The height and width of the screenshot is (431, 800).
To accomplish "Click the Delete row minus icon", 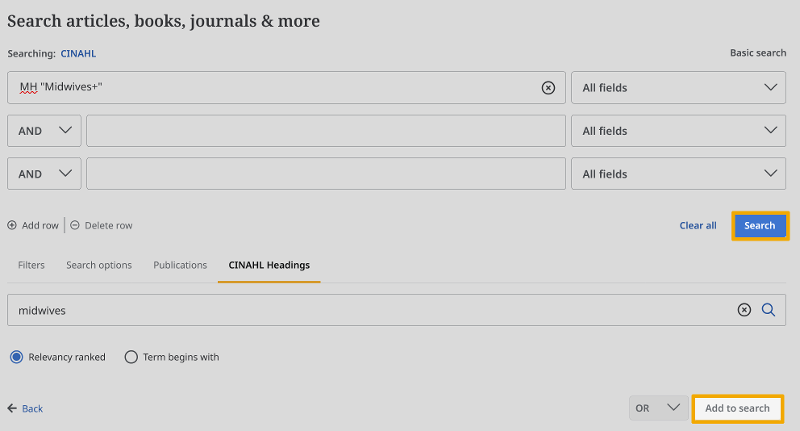I will coord(74,225).
